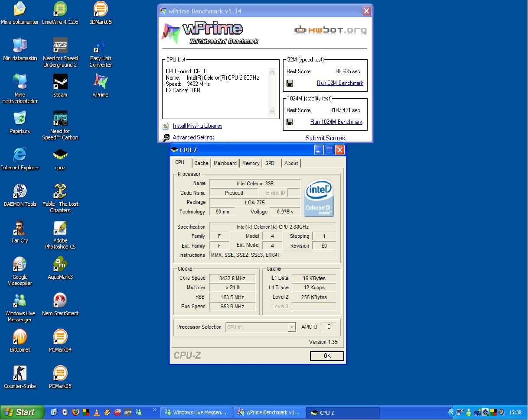Click VLC cone icon in quick launch
Image resolution: width=528 pixels, height=420 pixels.
(97, 413)
